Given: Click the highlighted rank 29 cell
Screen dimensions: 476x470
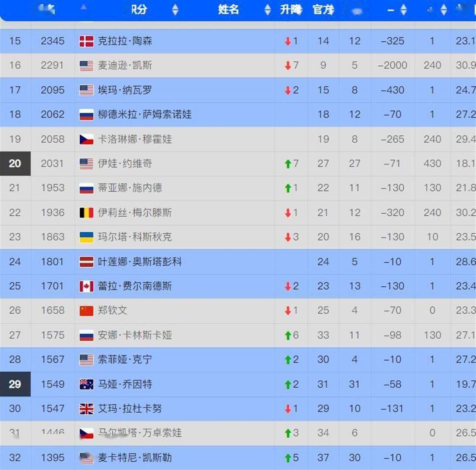Looking at the screenshot, I should pos(15,384).
